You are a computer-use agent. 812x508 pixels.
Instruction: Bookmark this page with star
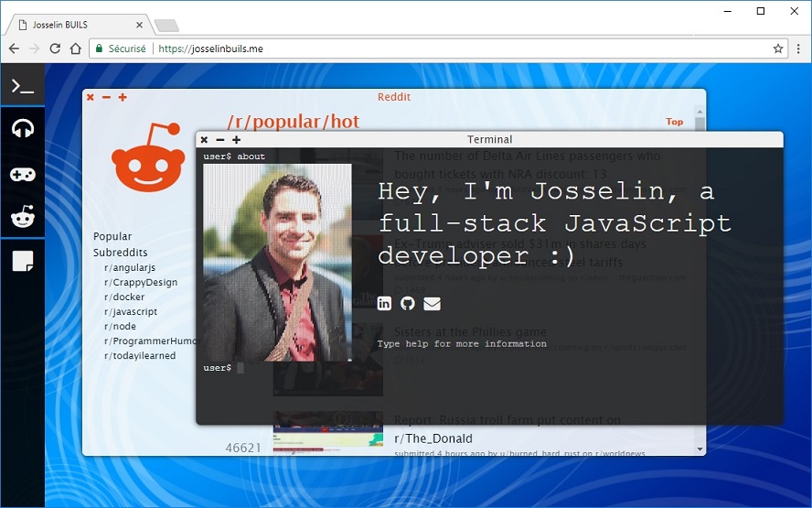[778, 49]
